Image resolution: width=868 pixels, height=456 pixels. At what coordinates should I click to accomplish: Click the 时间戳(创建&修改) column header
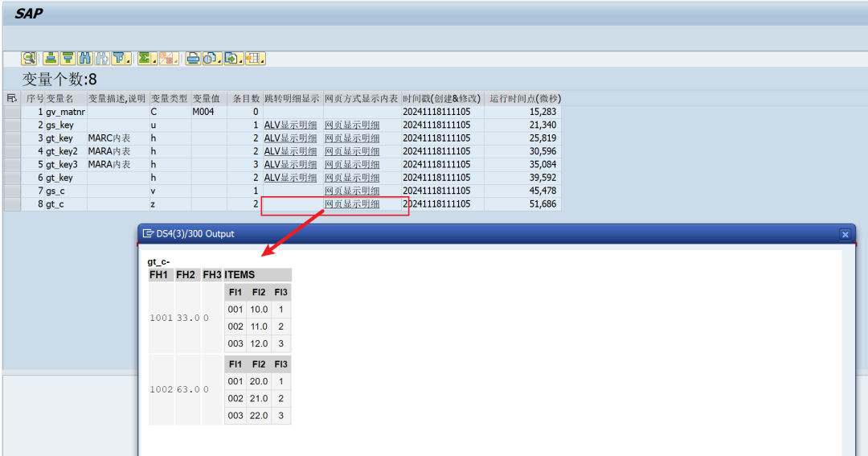[442, 99]
